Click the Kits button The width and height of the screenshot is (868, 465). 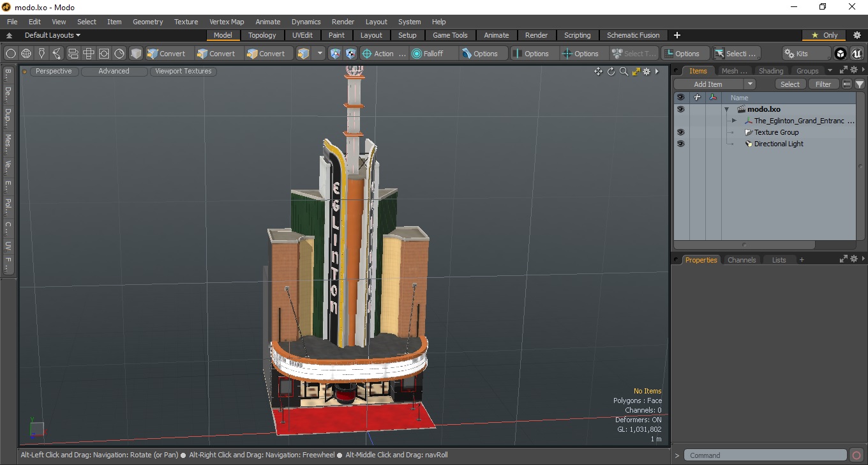coord(807,54)
